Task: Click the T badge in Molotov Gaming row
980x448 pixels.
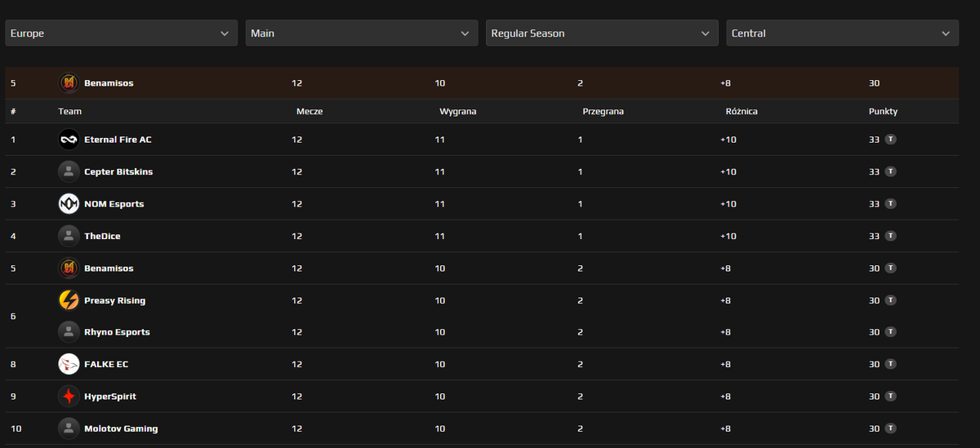Action: (890, 428)
